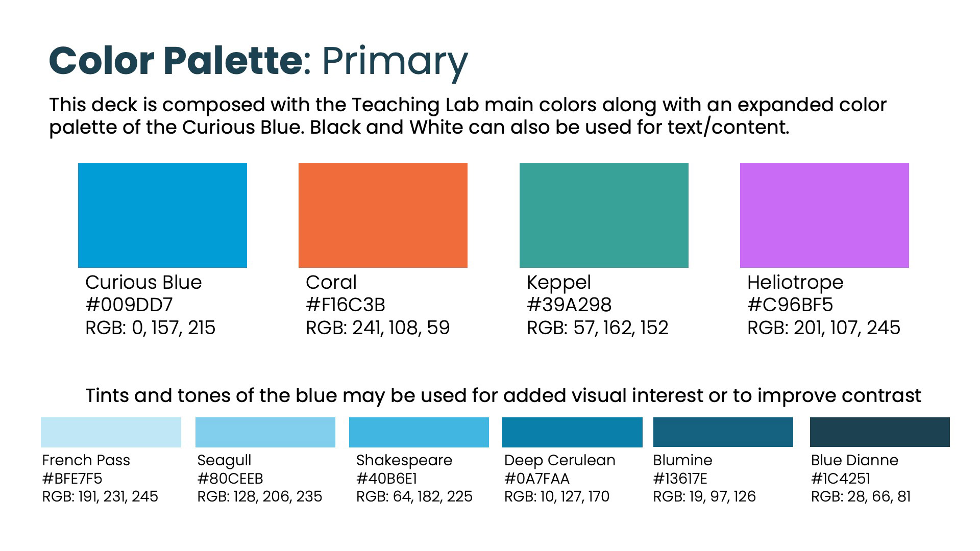This screenshot has width=980, height=551.
Task: Click the Blumine dark blue swatch
Action: click(x=723, y=432)
